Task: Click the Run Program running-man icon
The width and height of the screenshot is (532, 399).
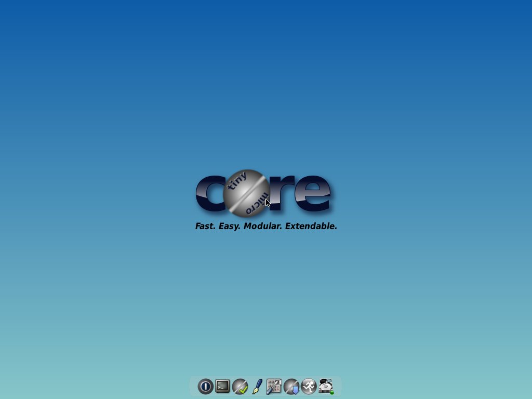Action: coord(309,386)
